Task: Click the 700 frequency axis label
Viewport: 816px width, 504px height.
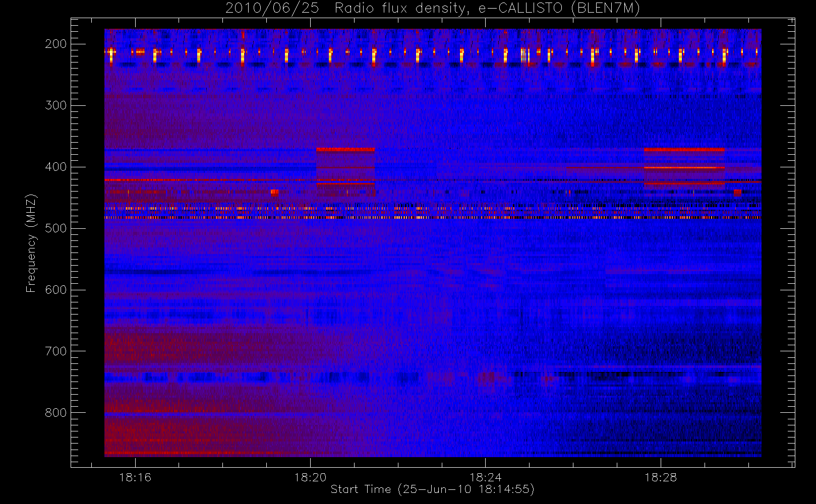Action: pyautogui.click(x=56, y=351)
